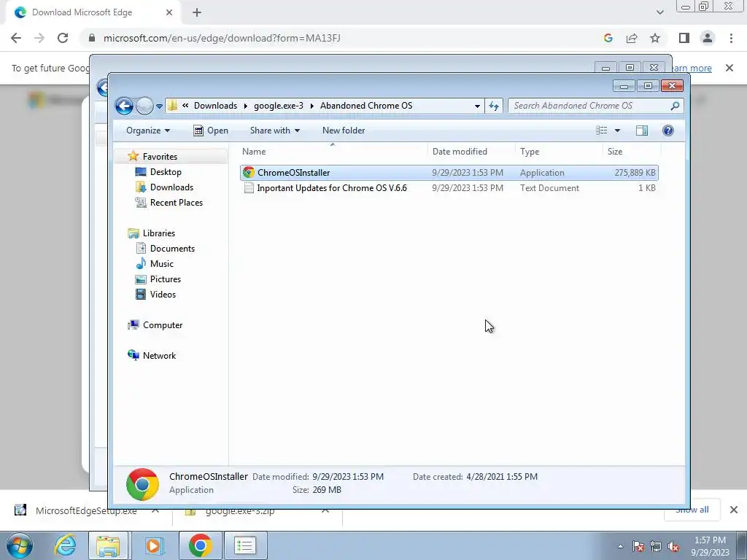Dismiss the Chrome info bar
Screen dimensions: 747x560
(729, 68)
